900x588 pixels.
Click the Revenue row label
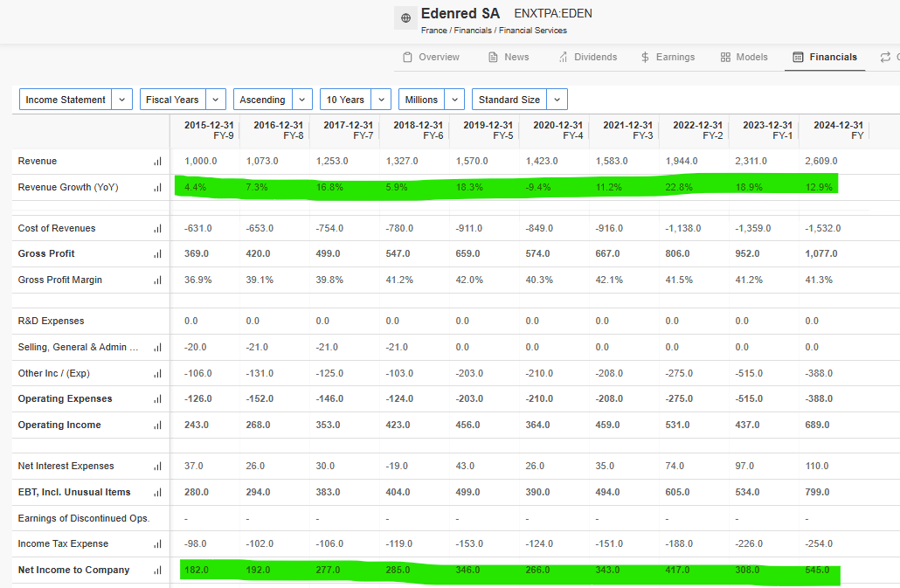(38, 162)
